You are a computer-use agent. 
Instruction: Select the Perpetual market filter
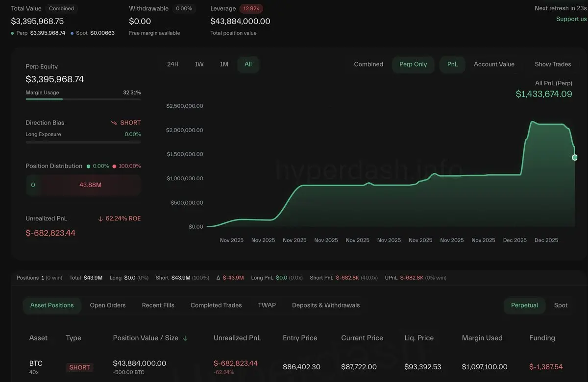coord(524,305)
